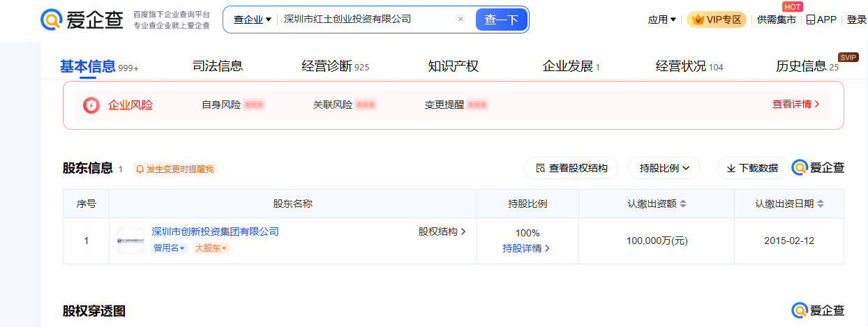The height and width of the screenshot is (327, 868).
Task: Expand the 大股东 tag
Action: pyautogui.click(x=211, y=248)
